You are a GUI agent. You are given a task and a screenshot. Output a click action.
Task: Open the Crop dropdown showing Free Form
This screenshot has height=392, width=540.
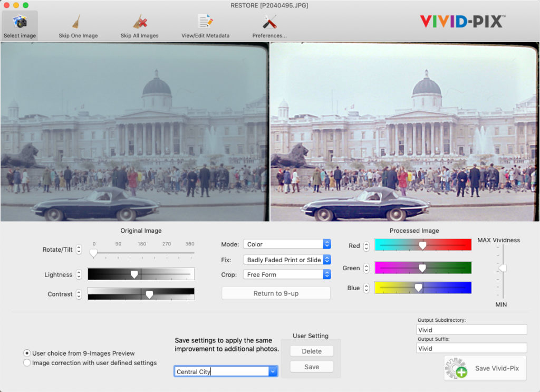[287, 274]
